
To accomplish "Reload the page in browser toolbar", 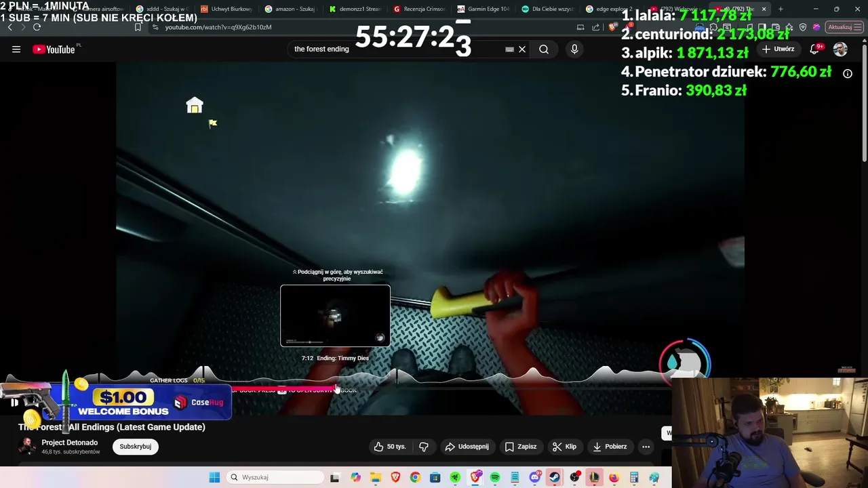I will coord(37,27).
